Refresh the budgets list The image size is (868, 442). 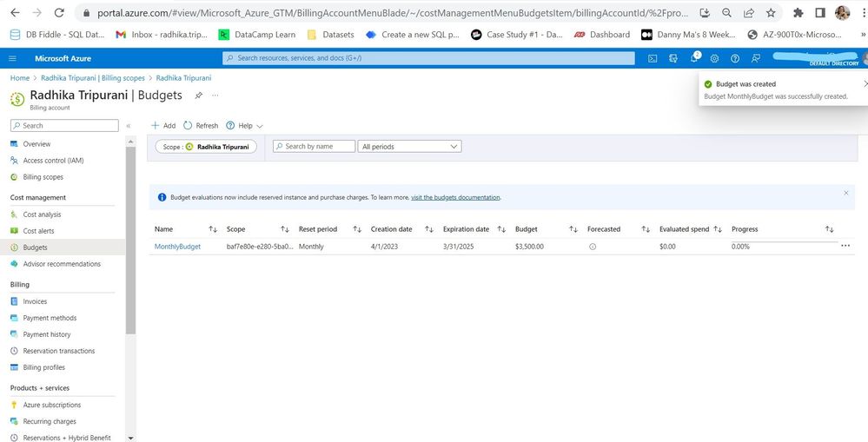pyautogui.click(x=201, y=126)
